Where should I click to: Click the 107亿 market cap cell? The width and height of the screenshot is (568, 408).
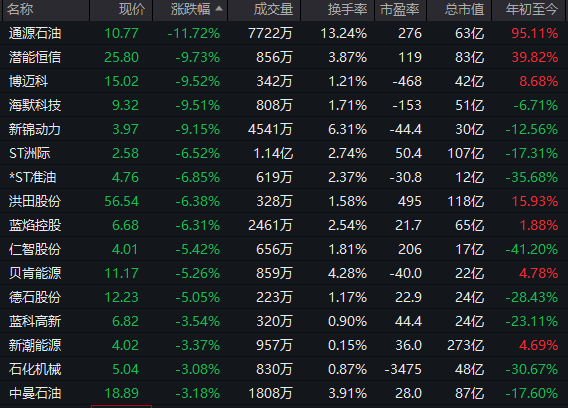(466, 153)
